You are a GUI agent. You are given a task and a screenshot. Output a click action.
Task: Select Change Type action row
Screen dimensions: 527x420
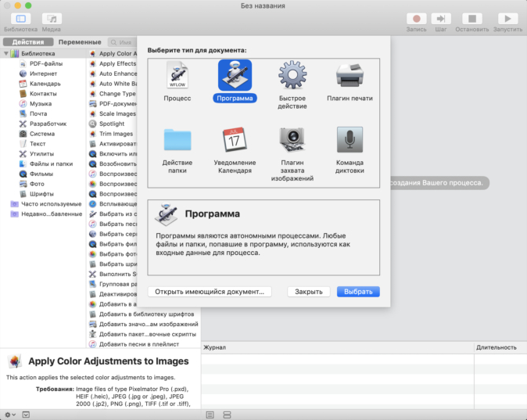pyautogui.click(x=113, y=94)
